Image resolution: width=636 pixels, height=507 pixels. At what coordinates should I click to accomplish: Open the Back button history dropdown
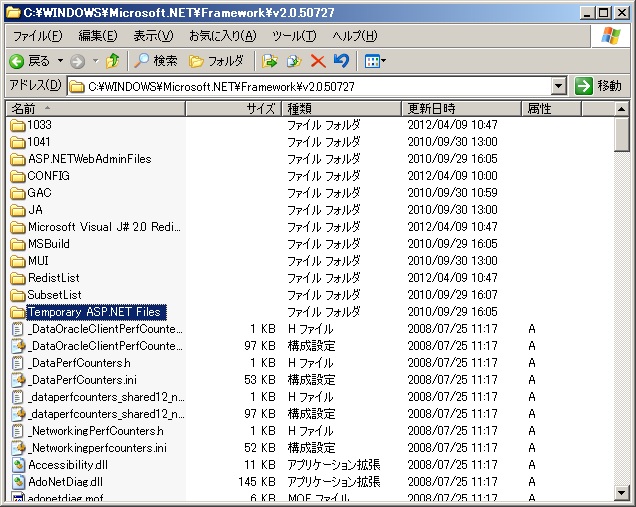59,61
